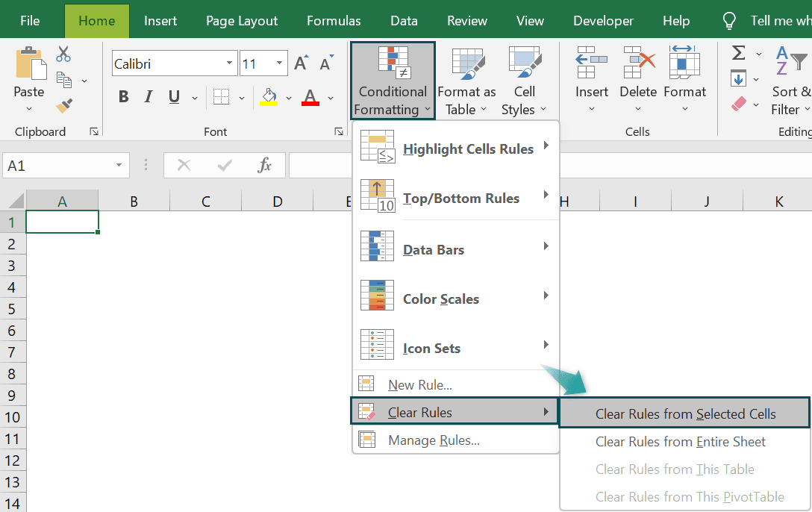Select the Format Painter brush
Viewport: 812px width, 512px height.
pos(63,106)
